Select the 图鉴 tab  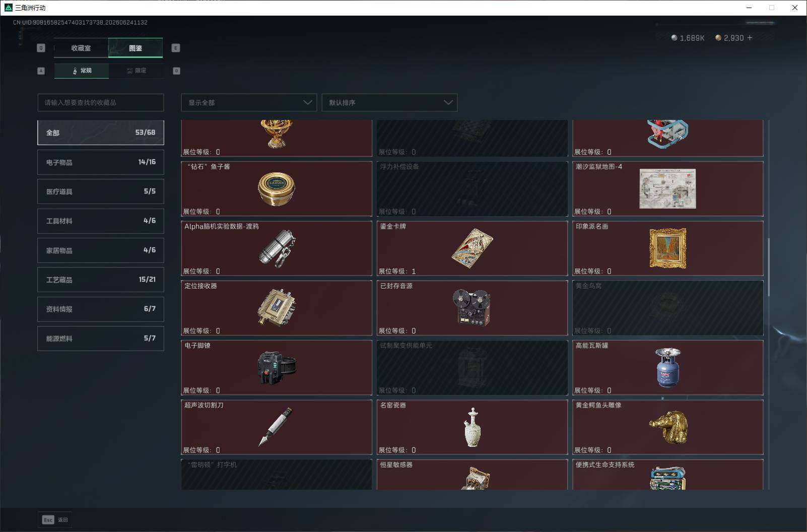click(x=136, y=48)
